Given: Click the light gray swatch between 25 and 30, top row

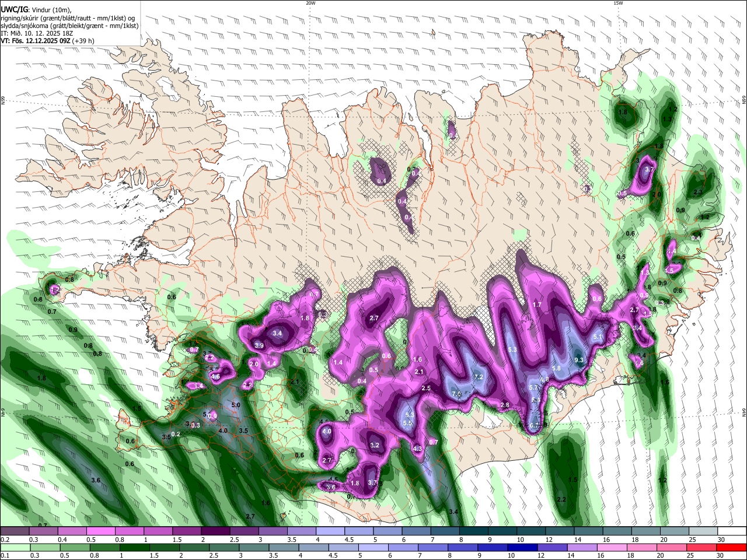Looking at the screenshot, I should click(703, 531).
